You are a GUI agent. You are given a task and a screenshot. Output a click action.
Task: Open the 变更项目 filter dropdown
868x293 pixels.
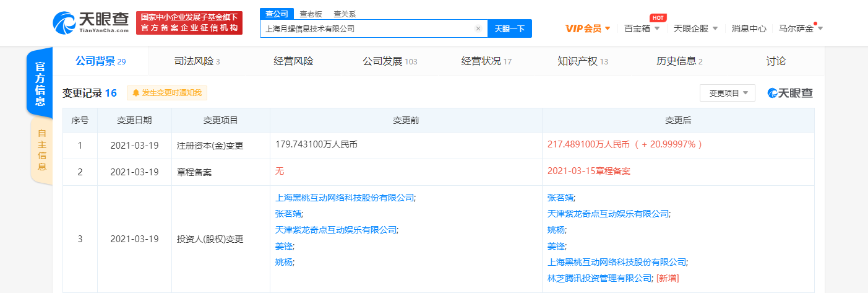click(x=728, y=93)
